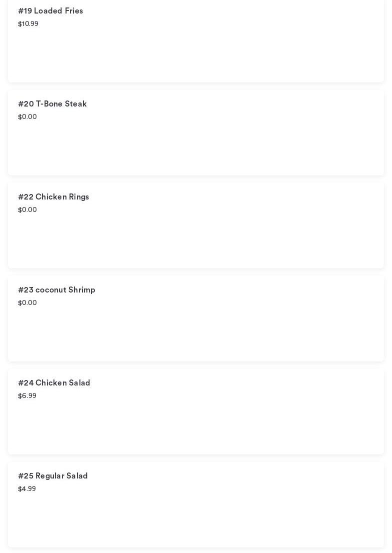Click the $0.00 price under coconut Shrimp
The width and height of the screenshot is (392, 553).
(27, 303)
